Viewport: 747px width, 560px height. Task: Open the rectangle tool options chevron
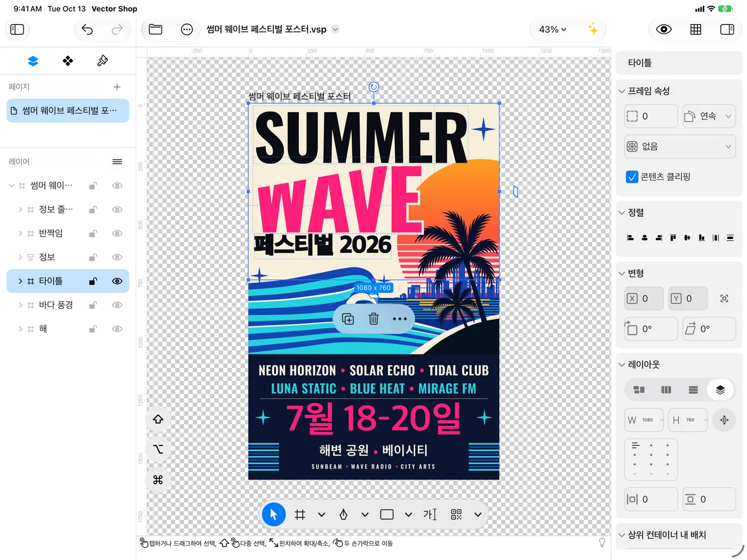[x=408, y=515]
